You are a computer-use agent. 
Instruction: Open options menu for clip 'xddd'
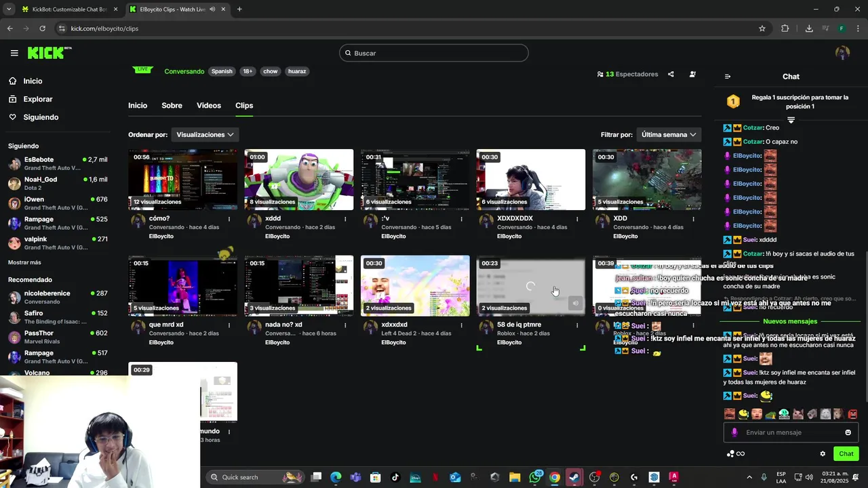pos(345,219)
